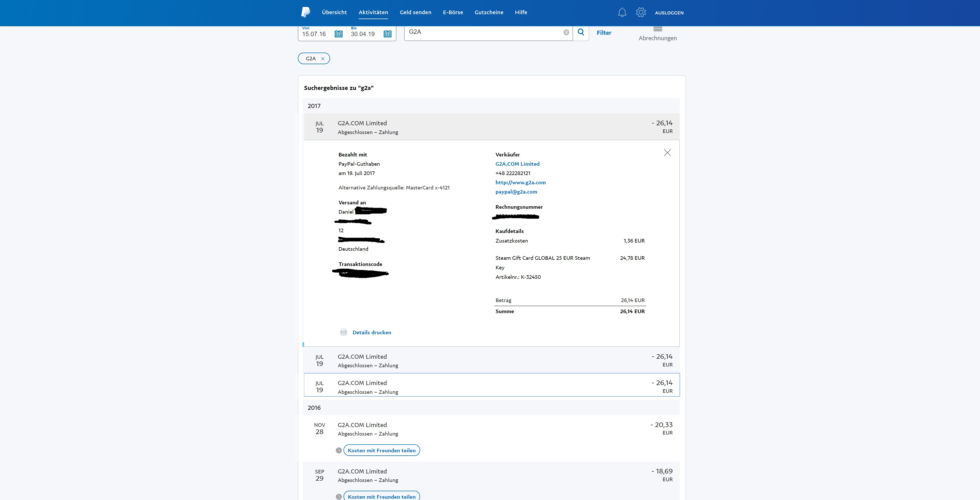Open the settings gear icon

[x=641, y=12]
